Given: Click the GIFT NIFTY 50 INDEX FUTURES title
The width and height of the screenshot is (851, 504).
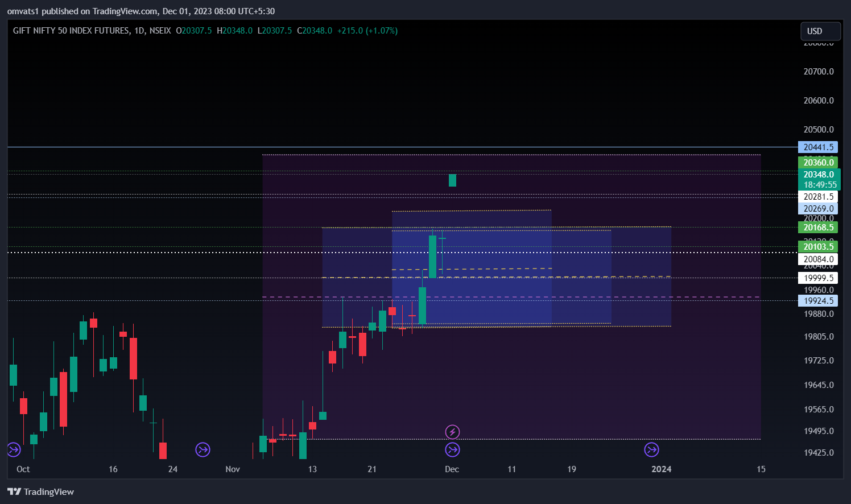Looking at the screenshot, I should pos(71,31).
